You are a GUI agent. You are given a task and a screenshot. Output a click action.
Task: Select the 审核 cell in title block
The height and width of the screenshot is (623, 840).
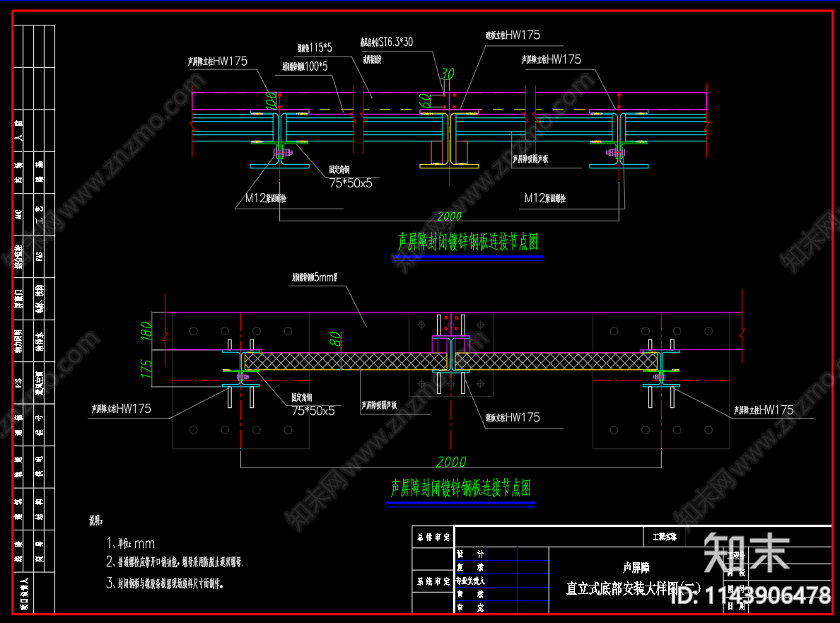(x=469, y=594)
